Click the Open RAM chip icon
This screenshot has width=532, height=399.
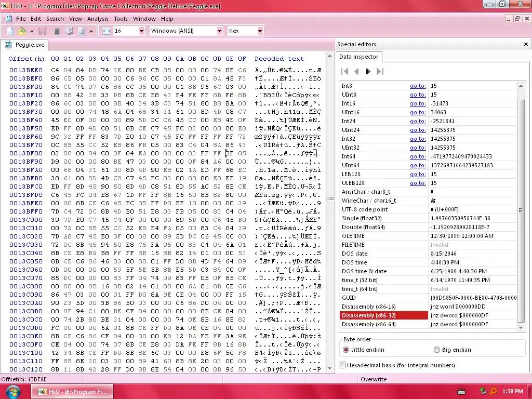(57, 31)
